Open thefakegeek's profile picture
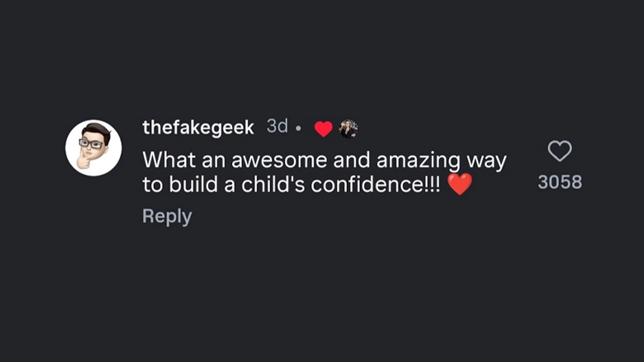 [x=93, y=148]
